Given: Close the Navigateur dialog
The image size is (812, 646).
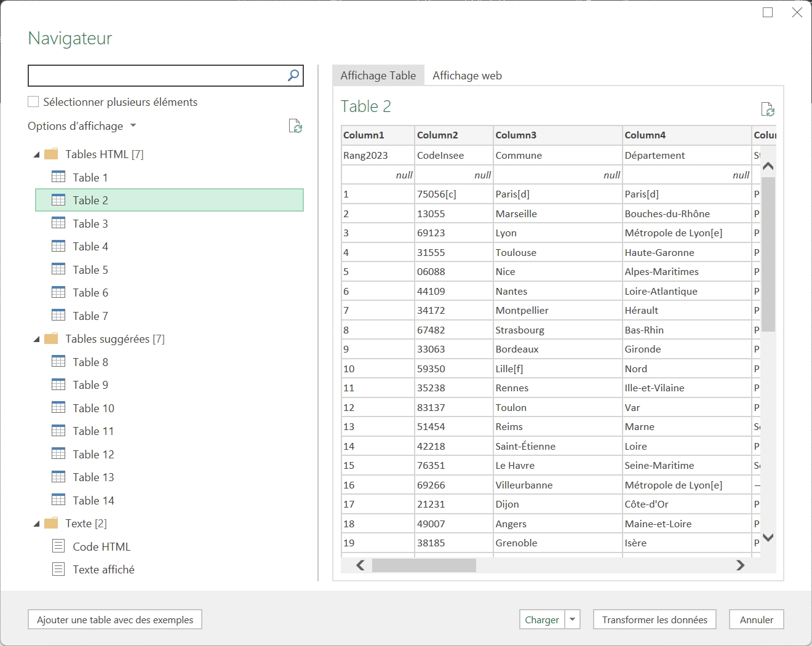Looking at the screenshot, I should pos(797,12).
